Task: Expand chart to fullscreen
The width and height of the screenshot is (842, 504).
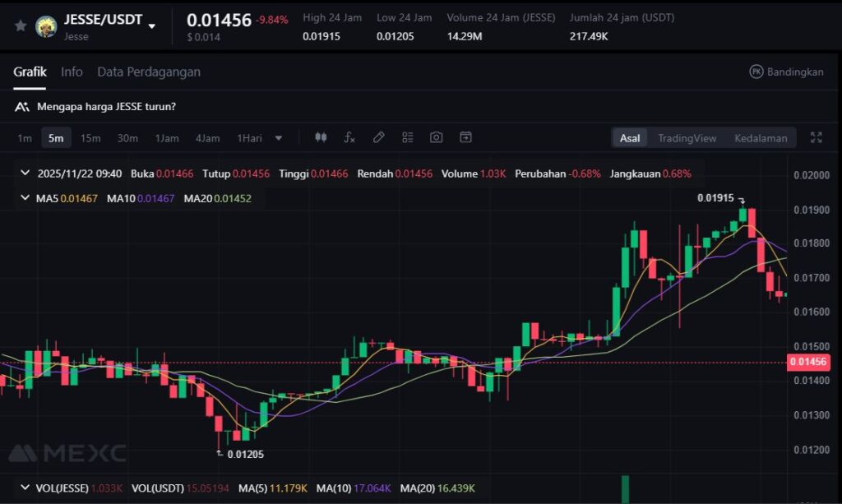Action: coord(816,137)
